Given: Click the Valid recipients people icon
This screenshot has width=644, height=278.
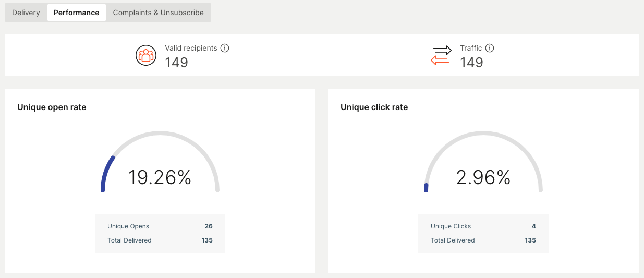Looking at the screenshot, I should (146, 55).
